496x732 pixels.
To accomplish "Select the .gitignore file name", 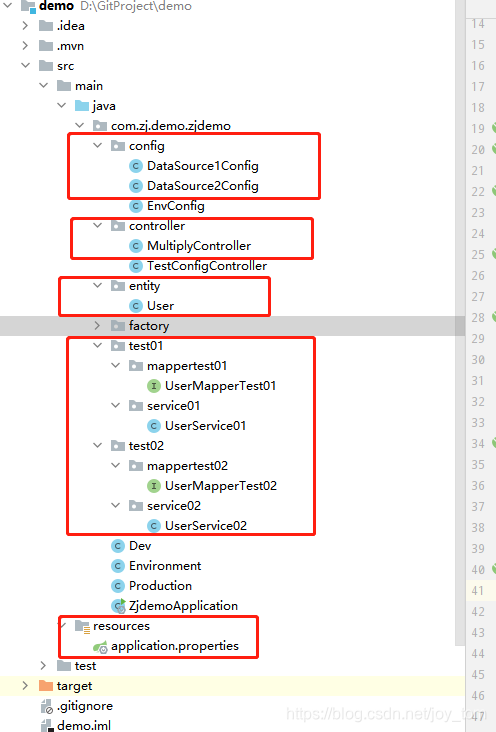I will [85, 705].
